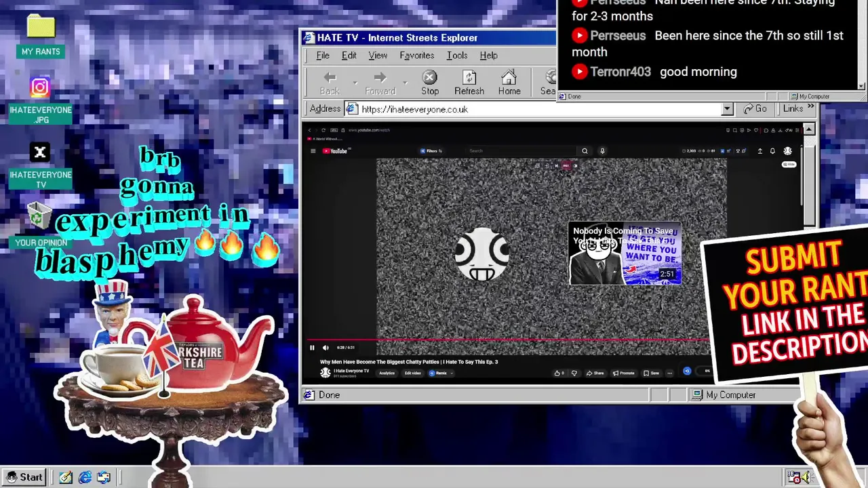Open the Help menu

click(488, 56)
